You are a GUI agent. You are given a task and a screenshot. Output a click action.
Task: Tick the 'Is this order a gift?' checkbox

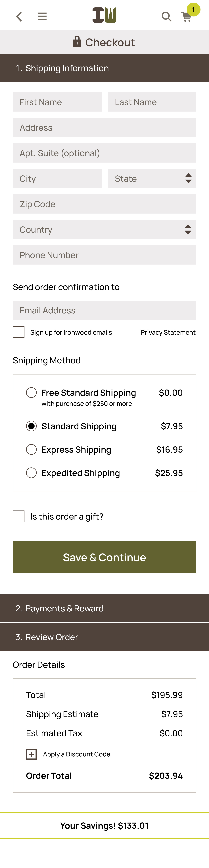point(18,516)
